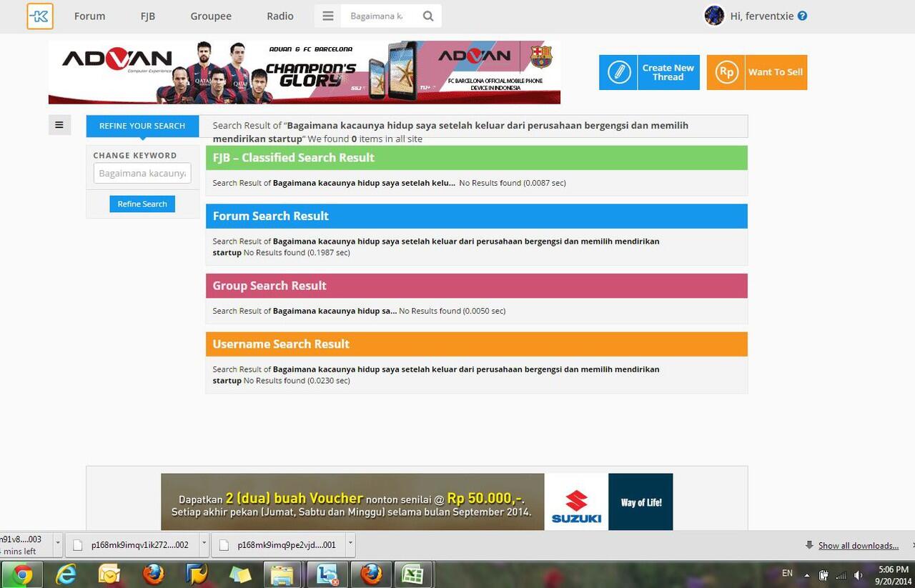Click the blue-yellow shortcut app taskbar icon
Viewport: 915px width, 588px height.
point(197,574)
